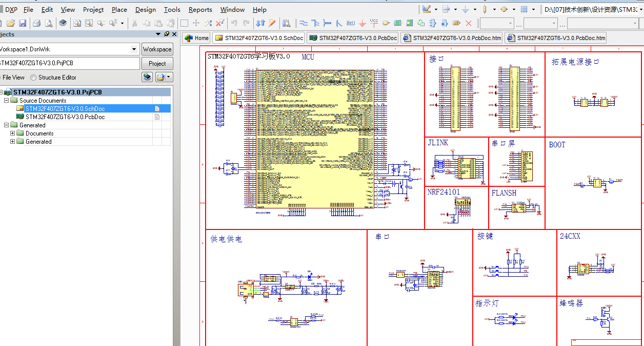The image size is (644, 346).
Task: Expand the grids dropdown arrow
Action: pos(534,9)
